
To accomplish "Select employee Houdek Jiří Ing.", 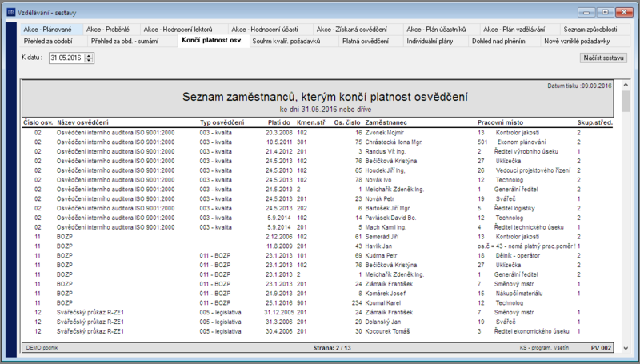I will [x=385, y=170].
